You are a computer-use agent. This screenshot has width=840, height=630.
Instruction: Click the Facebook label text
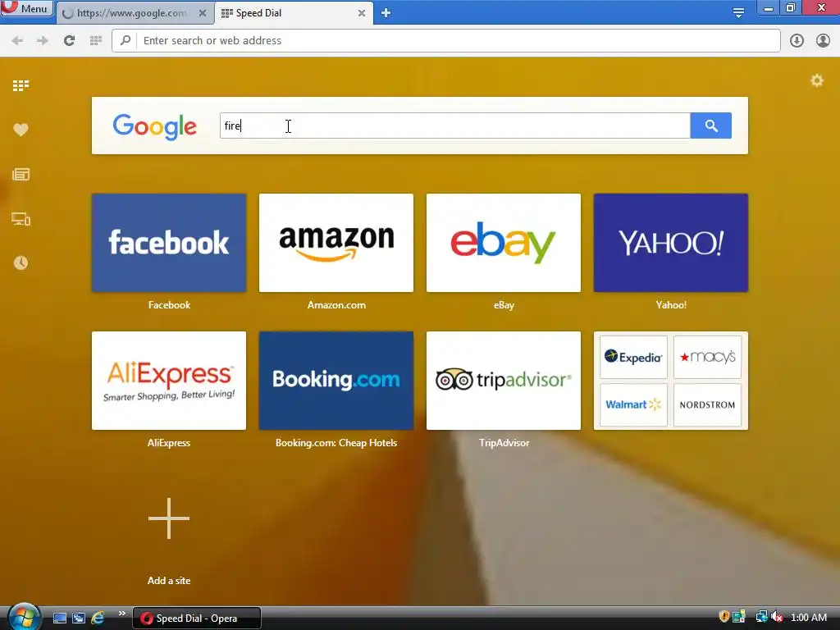point(169,305)
